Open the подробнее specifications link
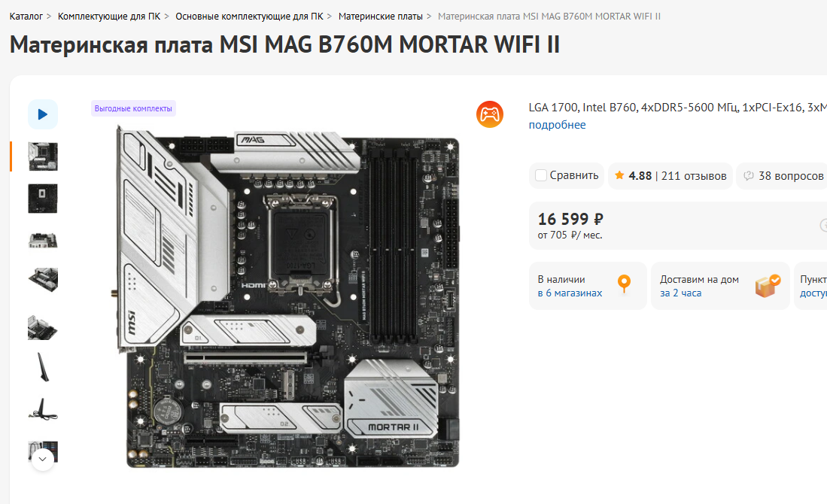Screen dimensions: 827x504 557,125
